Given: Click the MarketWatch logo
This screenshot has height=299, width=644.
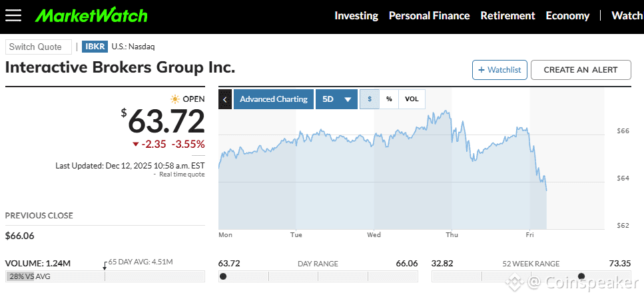Looking at the screenshot, I should pos(91,16).
